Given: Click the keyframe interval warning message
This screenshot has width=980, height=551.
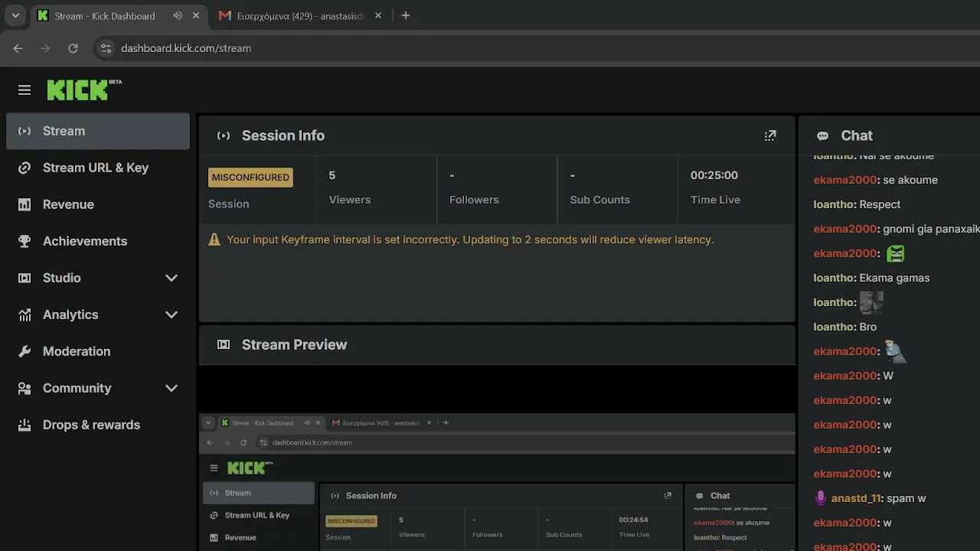Looking at the screenshot, I should 470,240.
